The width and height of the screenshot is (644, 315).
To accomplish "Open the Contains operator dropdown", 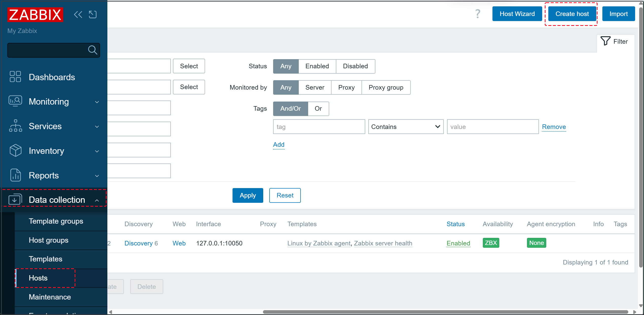I will (x=406, y=127).
